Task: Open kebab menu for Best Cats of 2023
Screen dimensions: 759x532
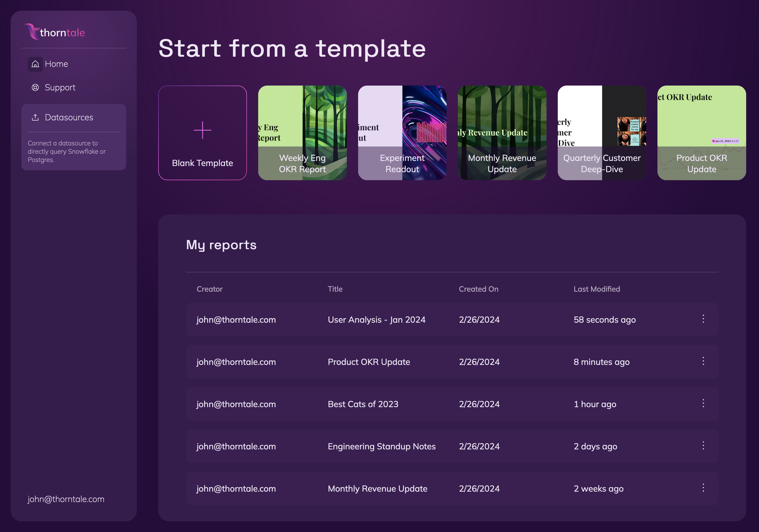Action: (703, 403)
